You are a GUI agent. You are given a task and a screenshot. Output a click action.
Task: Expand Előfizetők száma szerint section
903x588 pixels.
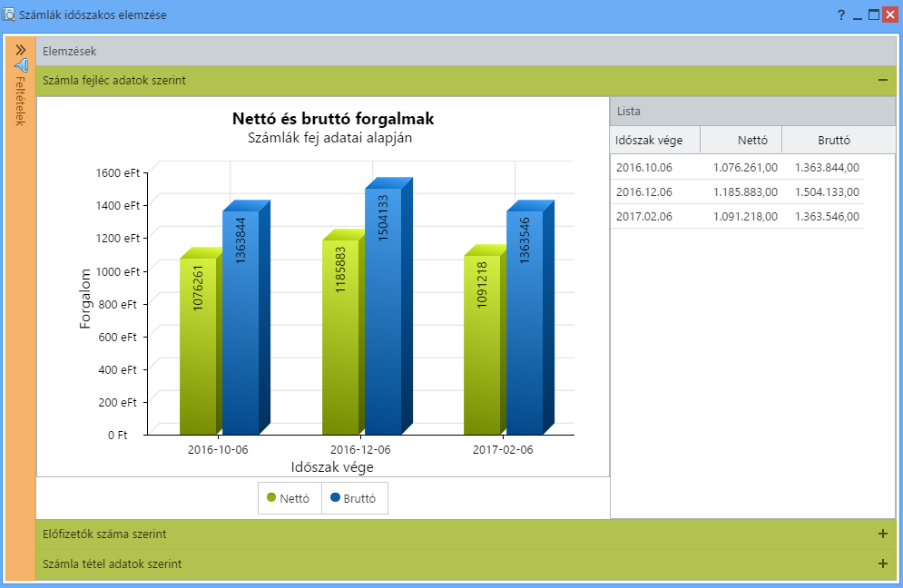click(883, 534)
